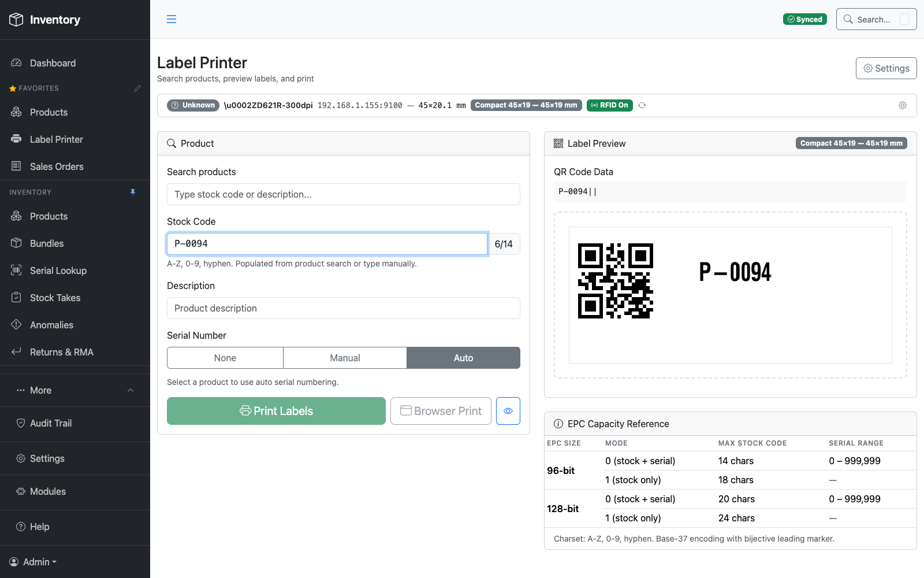Click the Synced status badge

pyautogui.click(x=804, y=19)
